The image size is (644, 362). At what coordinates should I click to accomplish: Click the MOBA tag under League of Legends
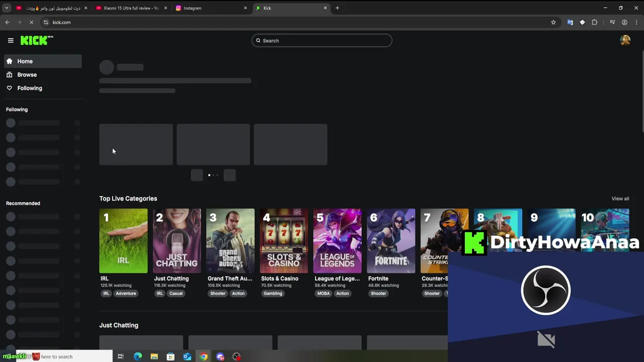coord(324,294)
